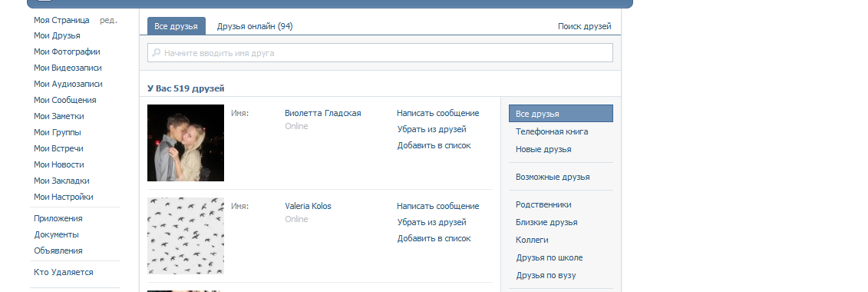Show Возможные друзья list
The image size is (868, 292).
coord(553,177)
